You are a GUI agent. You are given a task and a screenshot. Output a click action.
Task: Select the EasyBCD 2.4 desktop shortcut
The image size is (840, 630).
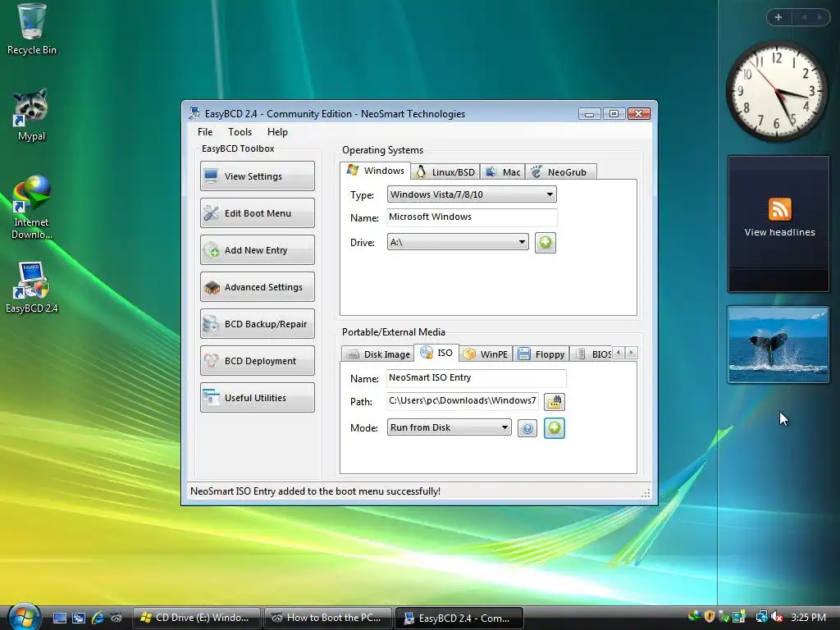click(32, 288)
